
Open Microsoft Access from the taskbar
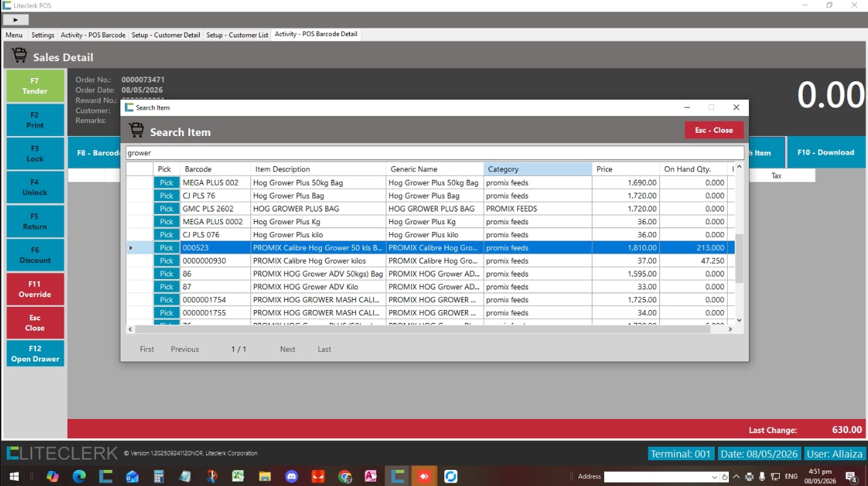tap(371, 476)
